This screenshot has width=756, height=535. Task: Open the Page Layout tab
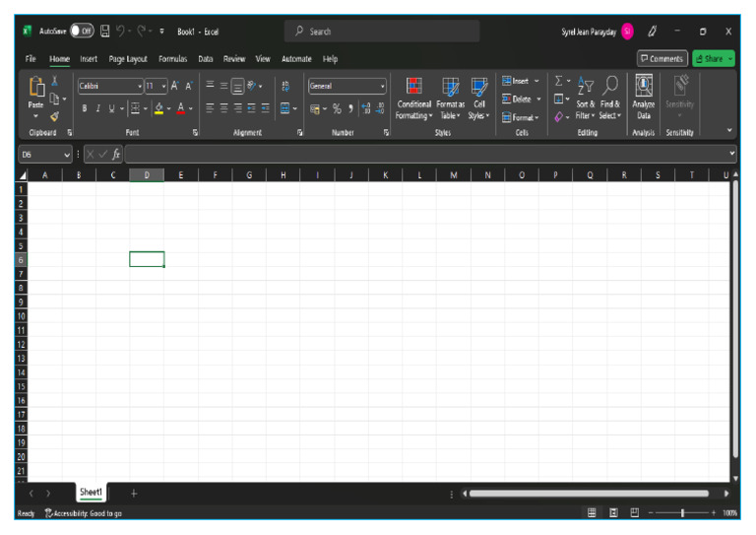coord(128,59)
